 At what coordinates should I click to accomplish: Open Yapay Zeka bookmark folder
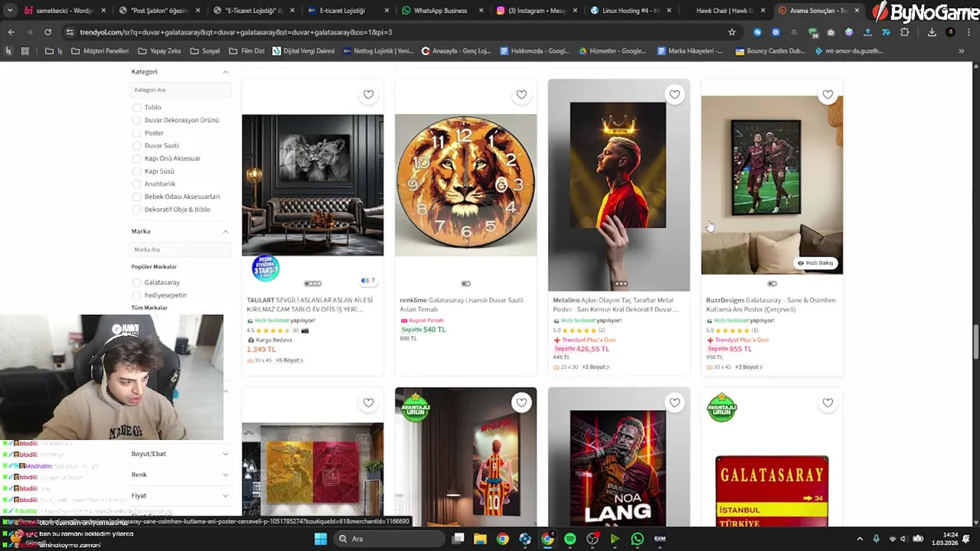159,51
